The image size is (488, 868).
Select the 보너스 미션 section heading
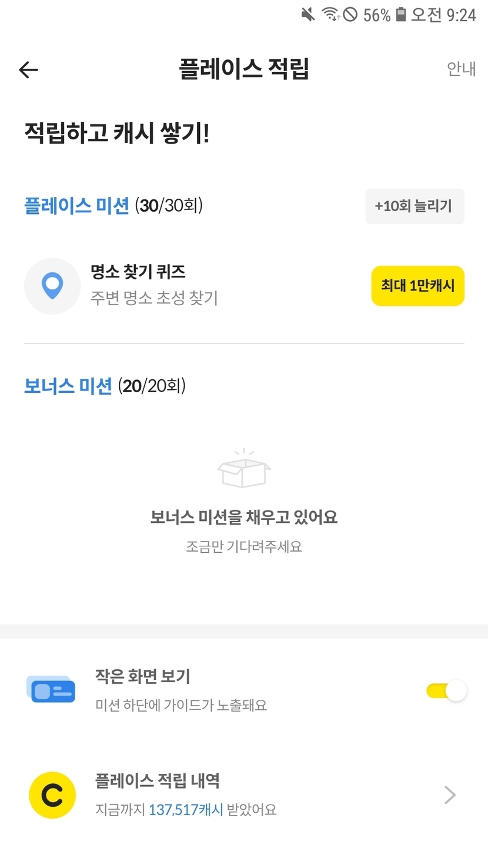click(68, 386)
